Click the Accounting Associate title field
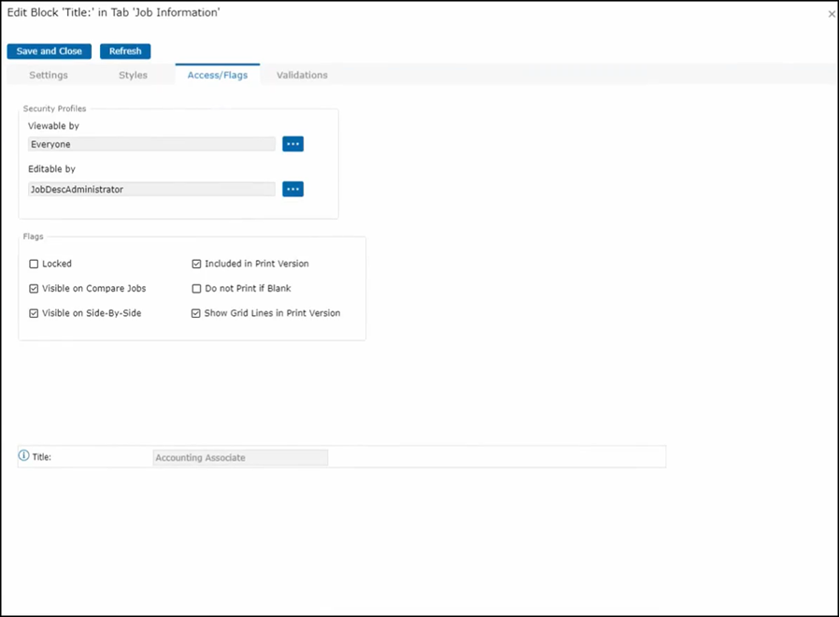Viewport: 840px width, 617px height. point(240,458)
